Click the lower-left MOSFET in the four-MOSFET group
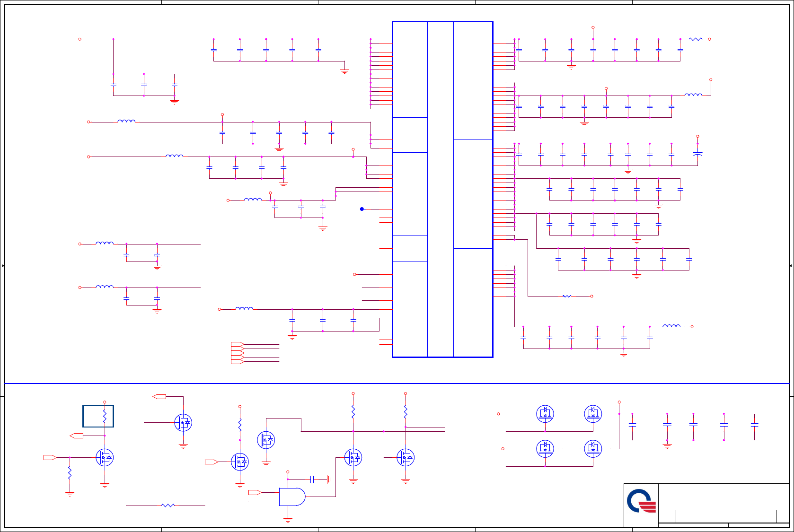 click(x=545, y=448)
